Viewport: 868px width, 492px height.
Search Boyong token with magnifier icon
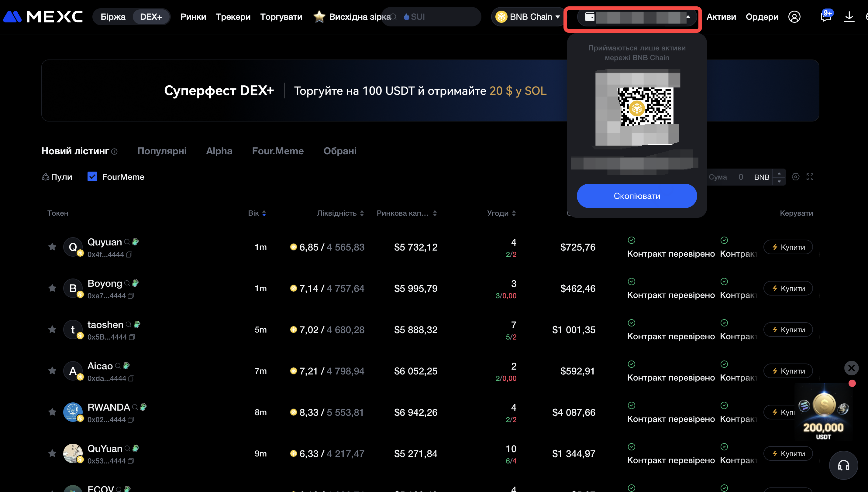click(127, 283)
